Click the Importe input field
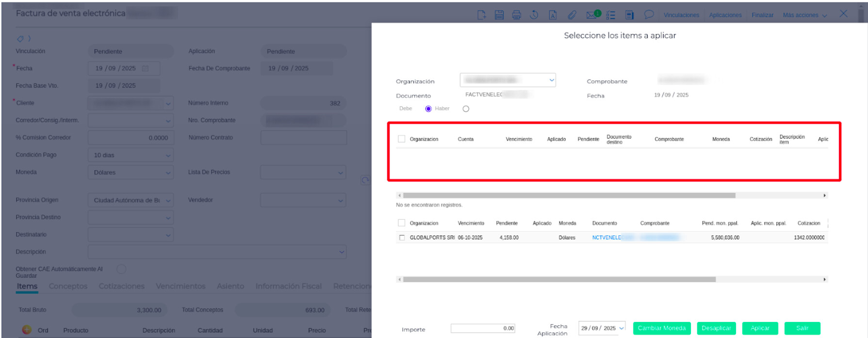 482,328
